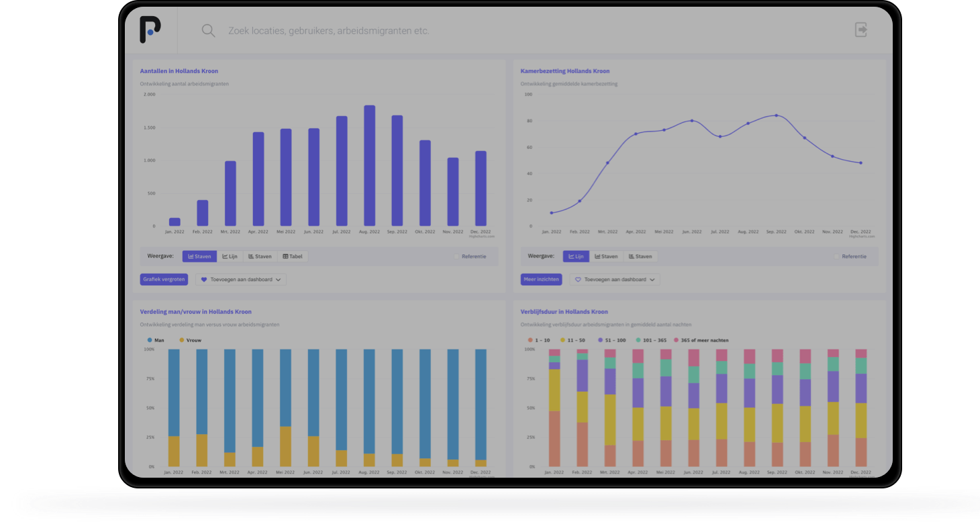This screenshot has height=526, width=980.
Task: Open Toevoegen aan dashboard dropdown under Kamerbezetting
Action: point(615,279)
